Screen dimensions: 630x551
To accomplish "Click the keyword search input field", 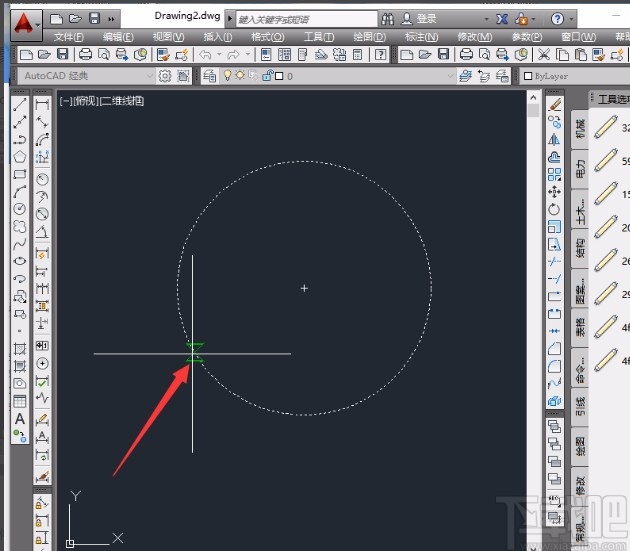I will click(x=307, y=19).
